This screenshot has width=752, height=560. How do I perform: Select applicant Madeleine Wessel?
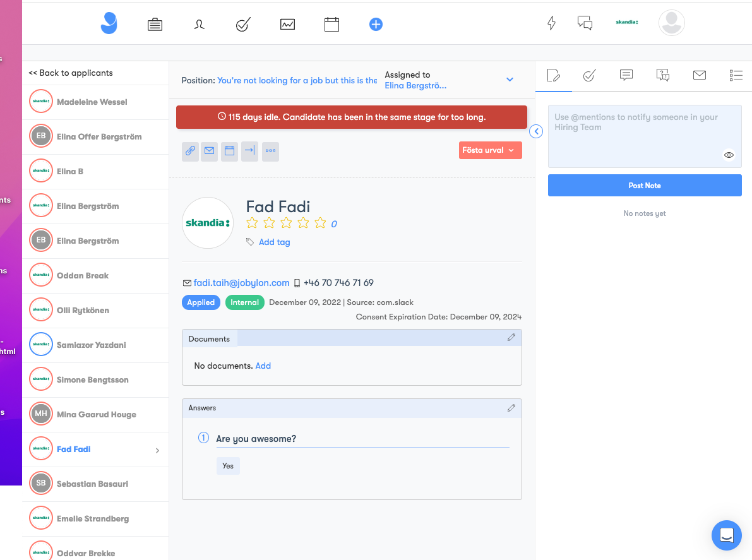click(x=95, y=102)
